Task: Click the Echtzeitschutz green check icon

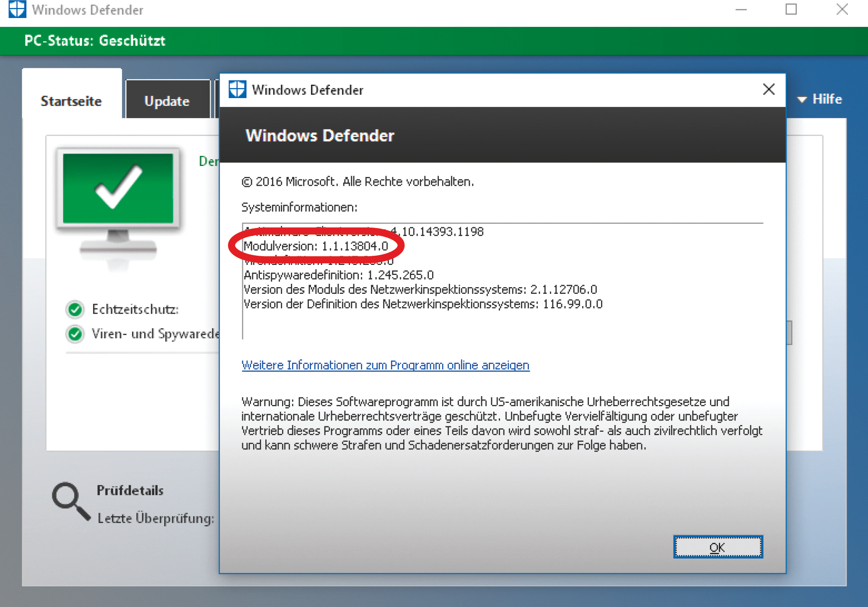Action: (75, 309)
